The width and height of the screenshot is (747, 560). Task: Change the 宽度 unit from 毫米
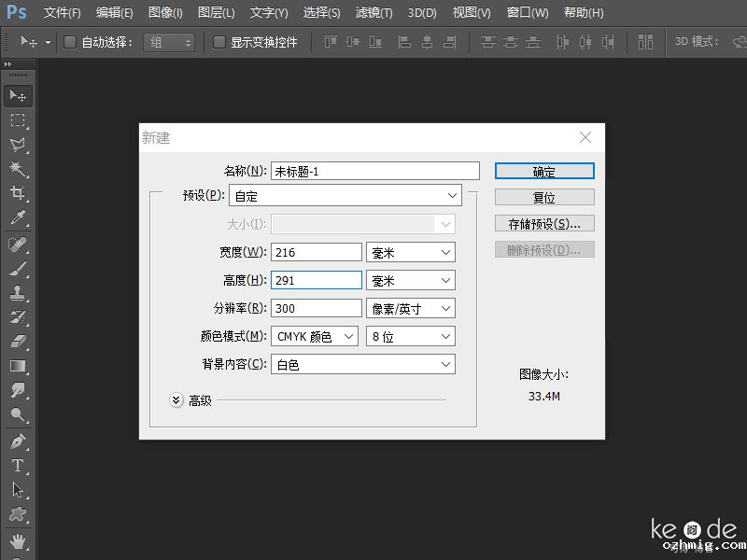(411, 251)
